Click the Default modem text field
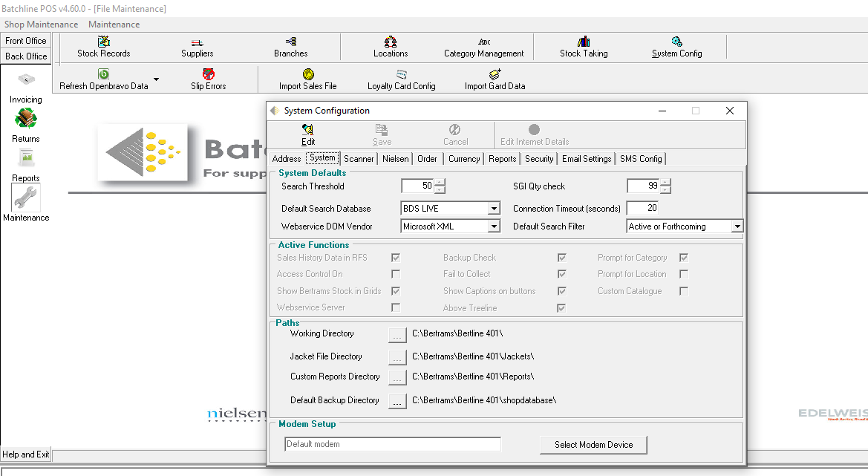868x476 pixels. click(x=393, y=444)
